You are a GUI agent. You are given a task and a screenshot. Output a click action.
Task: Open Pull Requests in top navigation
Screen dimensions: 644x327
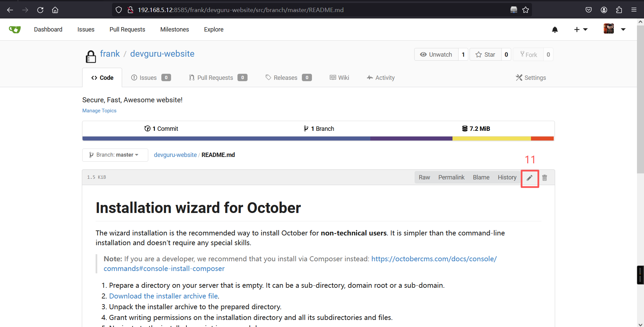point(127,30)
